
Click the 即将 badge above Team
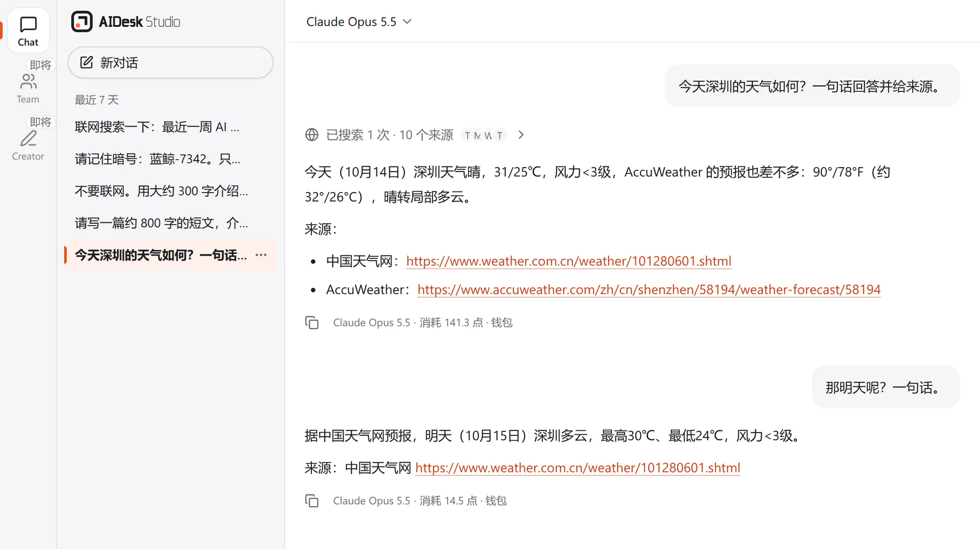tap(40, 65)
